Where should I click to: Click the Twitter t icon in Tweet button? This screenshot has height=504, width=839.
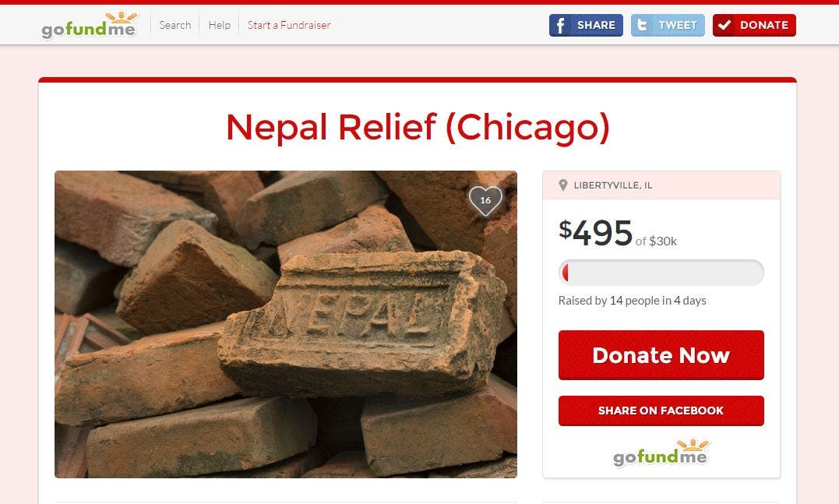642,25
